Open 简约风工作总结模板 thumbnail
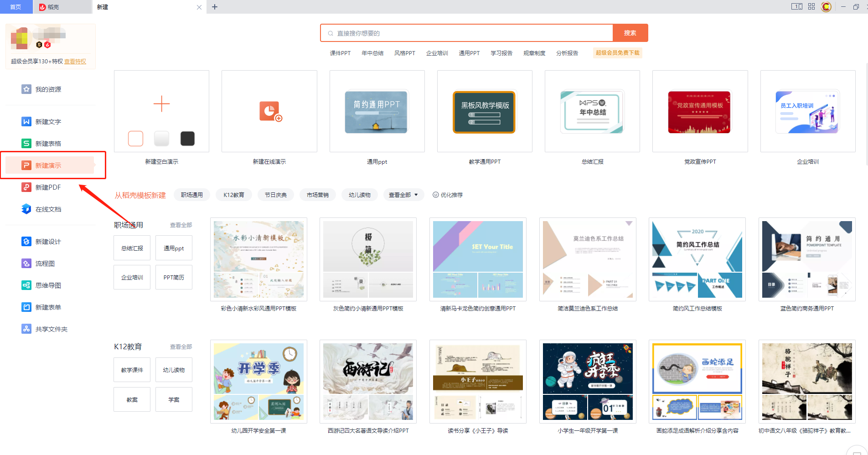Viewport: 868px width, 455px height. coord(697,259)
